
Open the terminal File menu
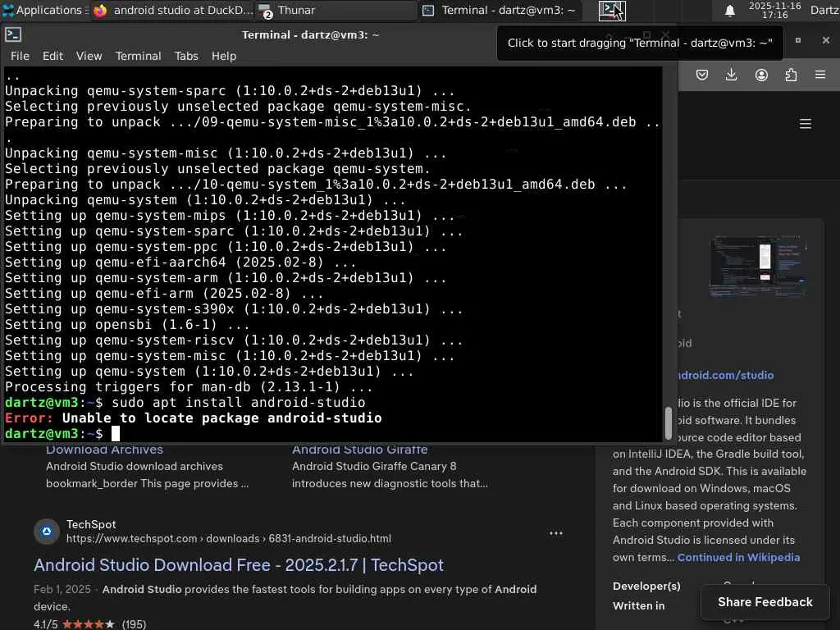coord(20,56)
